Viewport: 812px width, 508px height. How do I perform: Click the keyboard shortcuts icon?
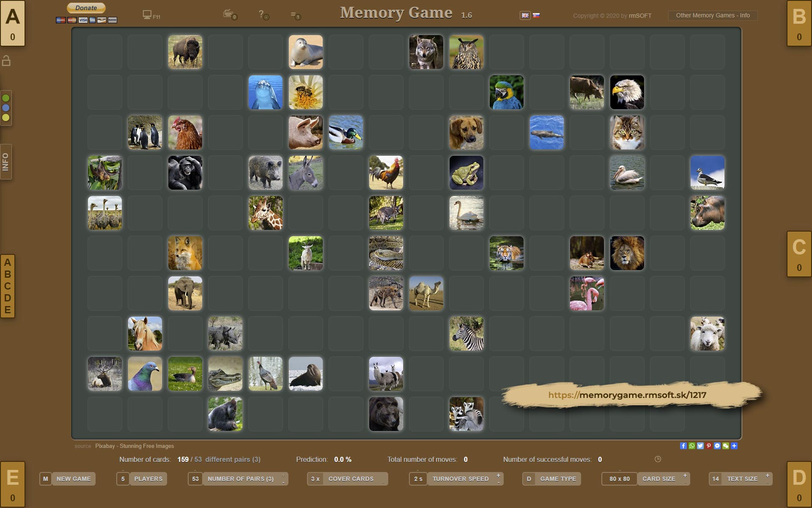click(x=229, y=14)
